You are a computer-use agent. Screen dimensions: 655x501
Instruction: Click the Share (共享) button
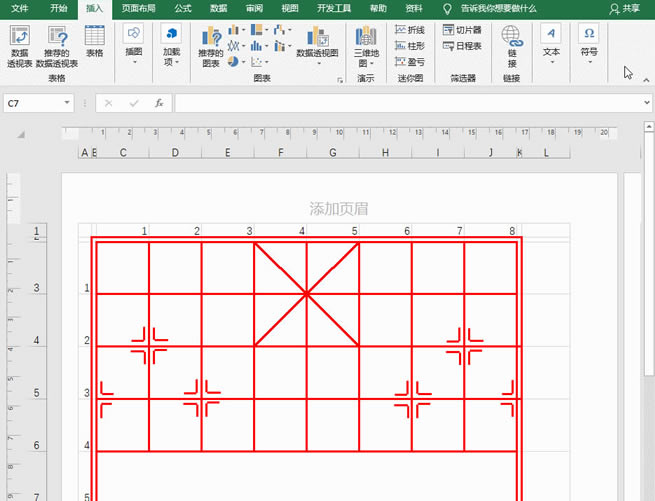[625, 7]
